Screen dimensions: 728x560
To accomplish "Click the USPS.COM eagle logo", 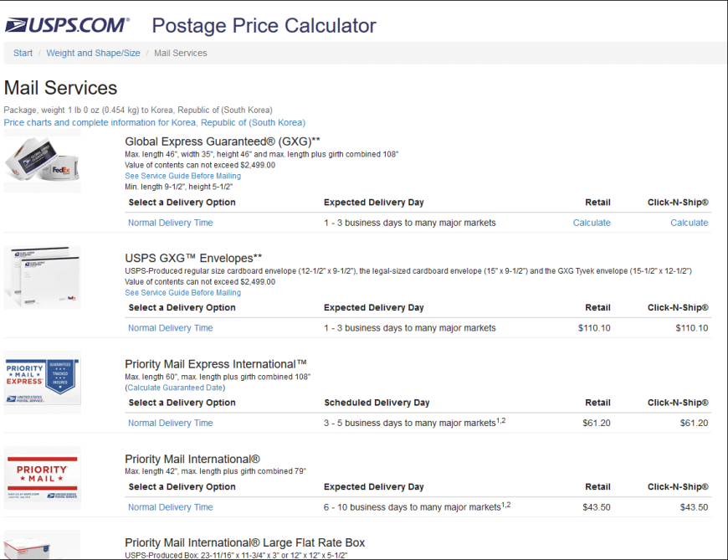I will 67,25.
